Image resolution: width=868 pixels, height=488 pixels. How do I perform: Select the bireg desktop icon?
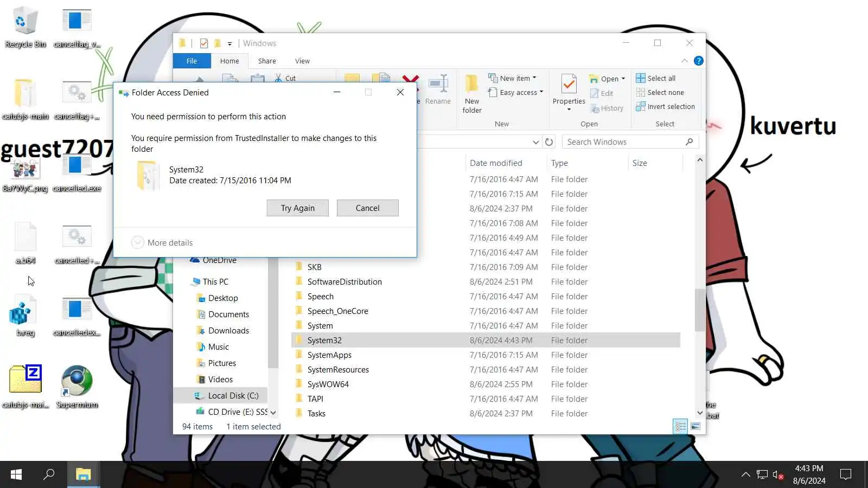[25, 316]
